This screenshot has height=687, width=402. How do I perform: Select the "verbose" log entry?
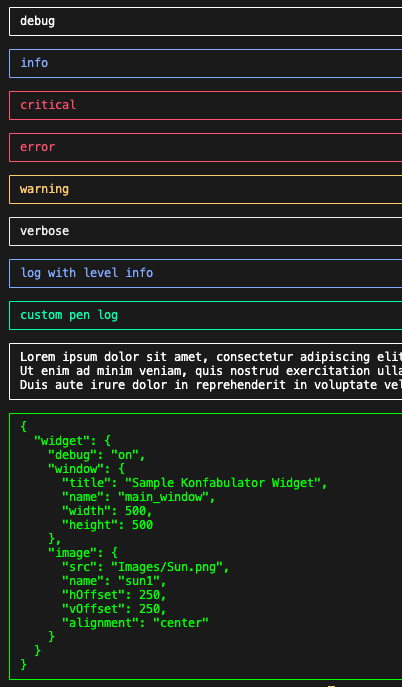click(205, 231)
